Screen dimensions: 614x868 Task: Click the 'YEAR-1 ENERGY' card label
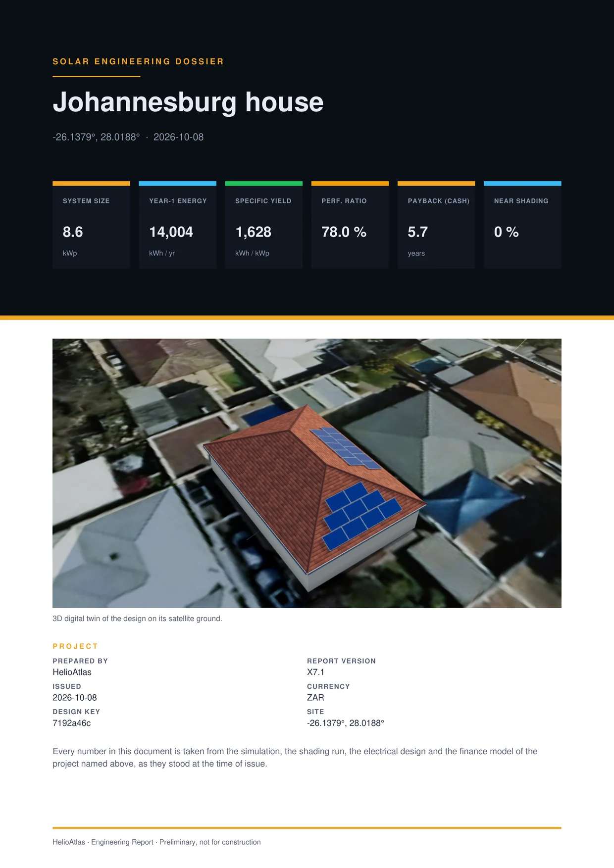pyautogui.click(x=178, y=201)
